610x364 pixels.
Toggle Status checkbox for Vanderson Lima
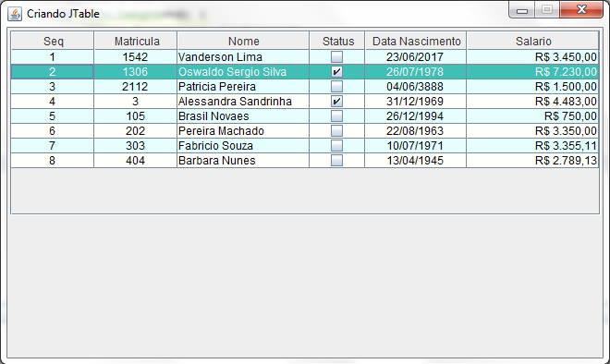(336, 57)
